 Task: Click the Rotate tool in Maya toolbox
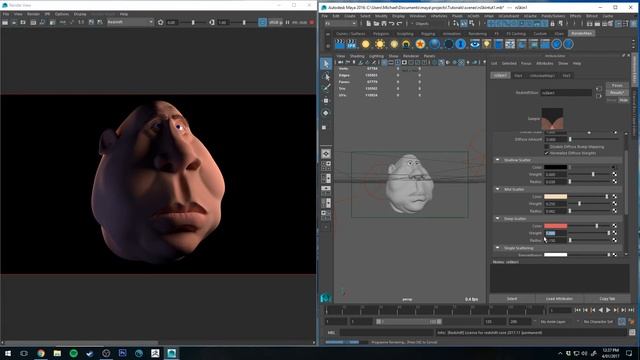pos(326,113)
